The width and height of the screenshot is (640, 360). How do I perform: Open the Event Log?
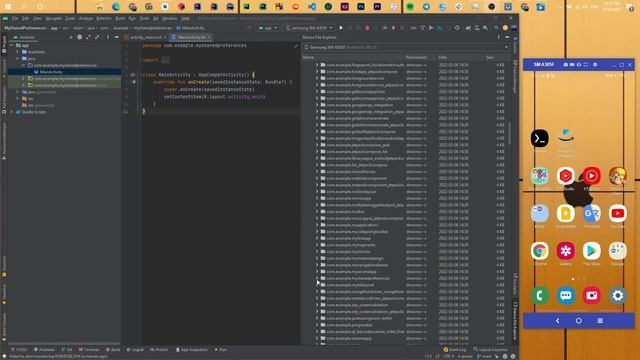455,350
